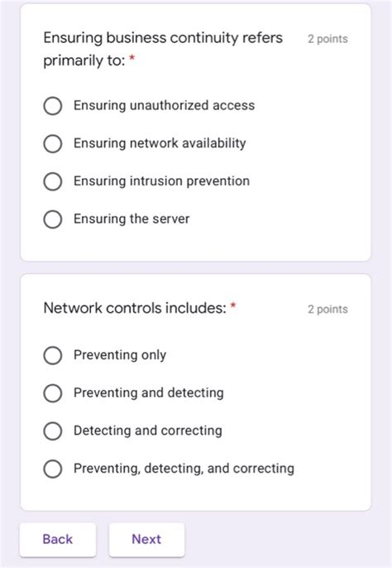
Task: Click the 'Ensuring the server' label text
Action: click(x=131, y=219)
